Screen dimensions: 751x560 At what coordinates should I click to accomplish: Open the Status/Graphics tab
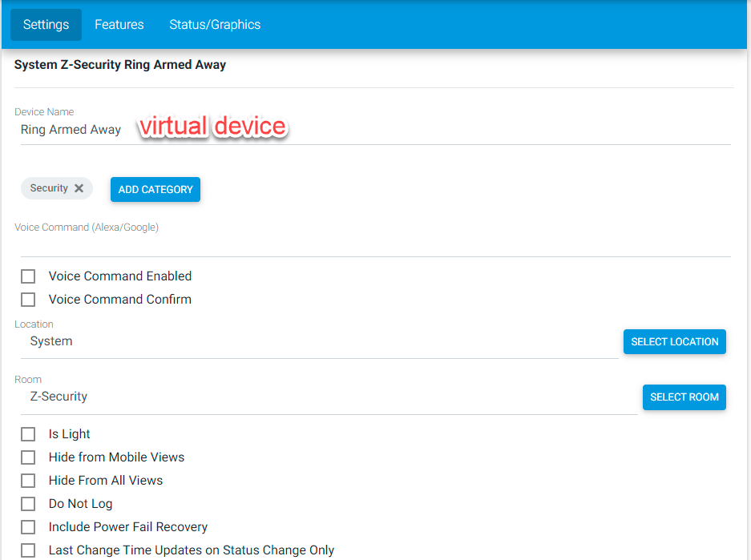(215, 24)
